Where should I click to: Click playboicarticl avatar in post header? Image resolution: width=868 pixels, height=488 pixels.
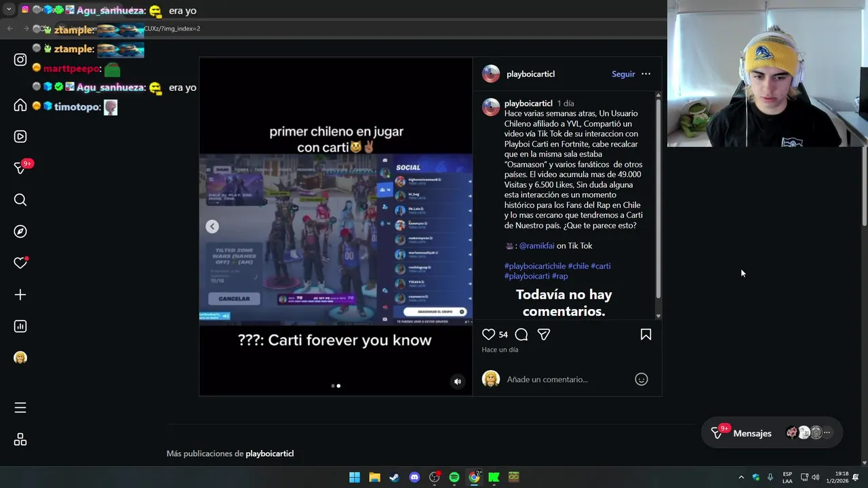(x=490, y=74)
